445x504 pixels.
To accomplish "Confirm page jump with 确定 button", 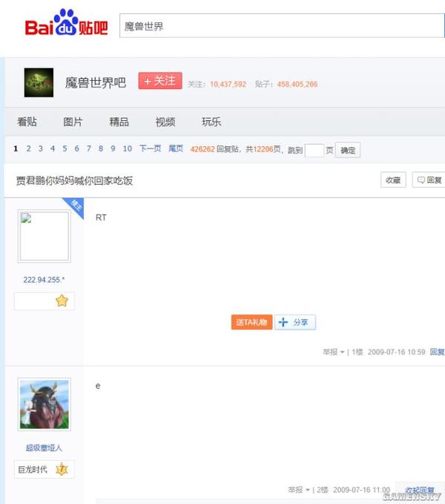I will 348,150.
